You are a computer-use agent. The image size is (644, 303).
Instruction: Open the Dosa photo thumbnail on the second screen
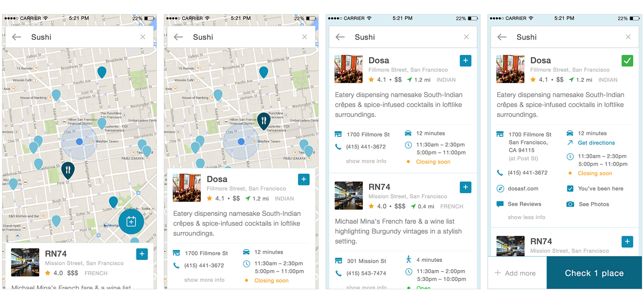click(x=187, y=188)
